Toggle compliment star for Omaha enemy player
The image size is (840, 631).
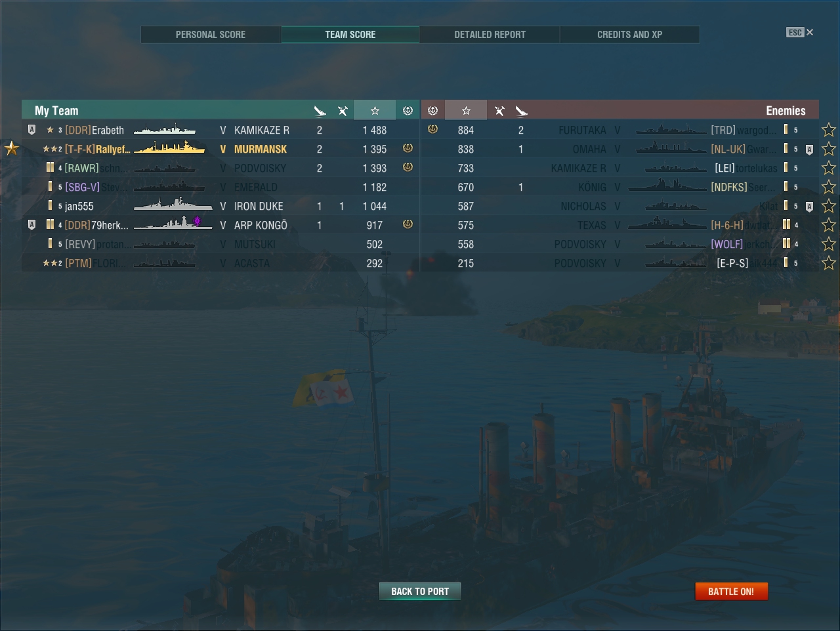point(829,149)
